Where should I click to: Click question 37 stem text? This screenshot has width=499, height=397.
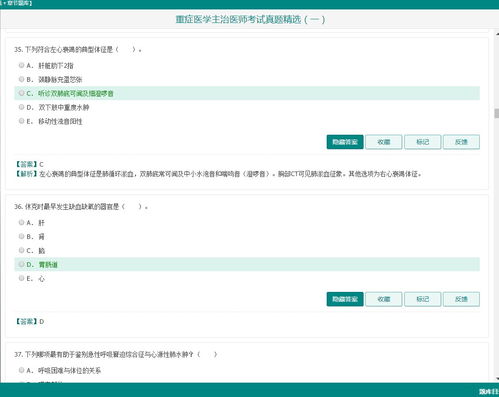point(116,354)
